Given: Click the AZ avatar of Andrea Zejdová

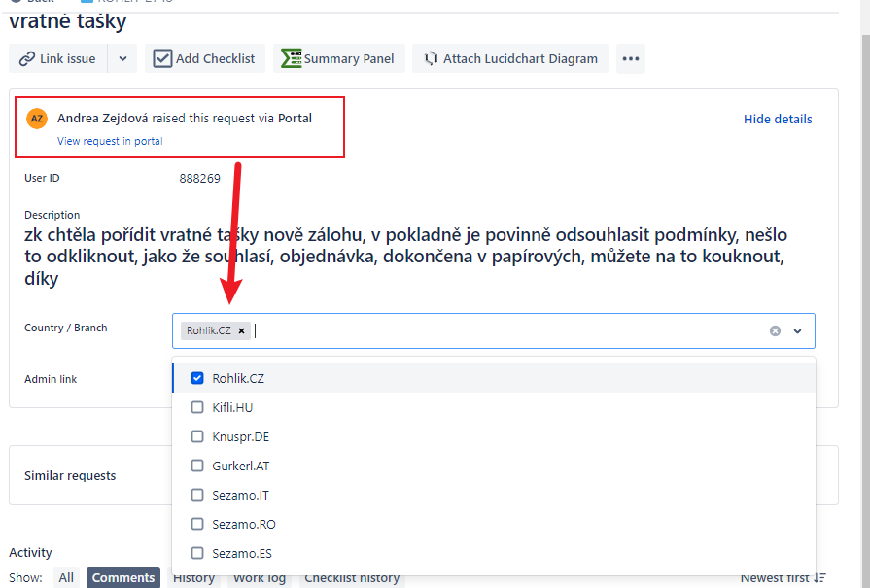Looking at the screenshot, I should pos(37,119).
